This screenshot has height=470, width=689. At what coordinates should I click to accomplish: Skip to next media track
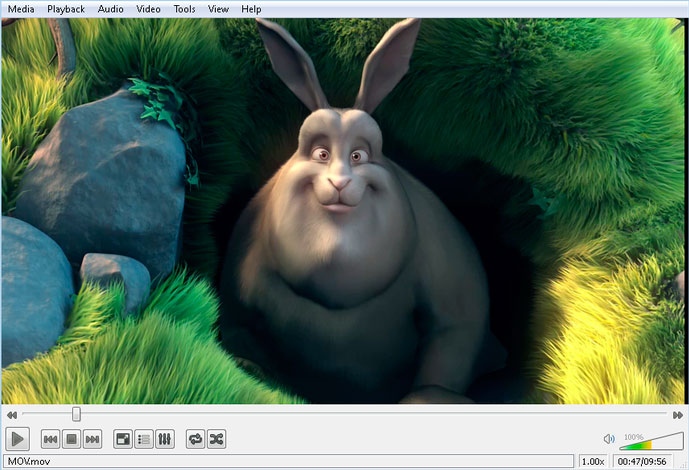pos(93,439)
